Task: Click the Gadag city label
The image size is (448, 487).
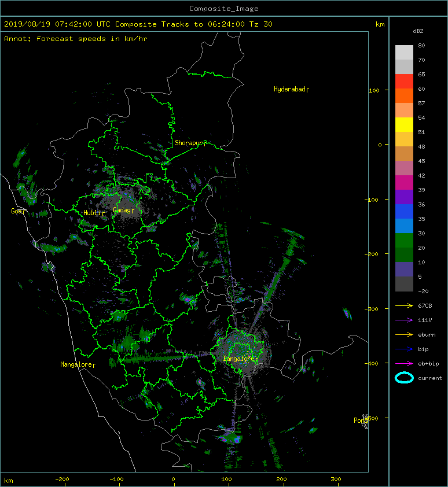Action: point(122,210)
